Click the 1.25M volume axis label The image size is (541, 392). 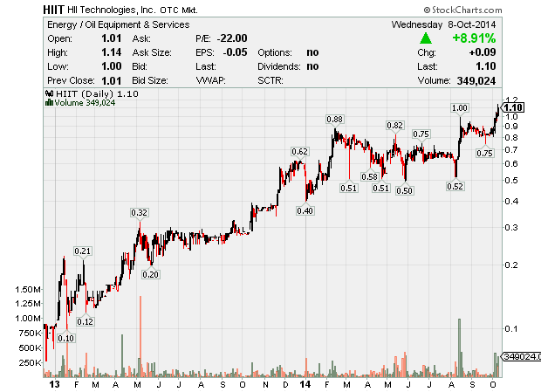(x=28, y=303)
